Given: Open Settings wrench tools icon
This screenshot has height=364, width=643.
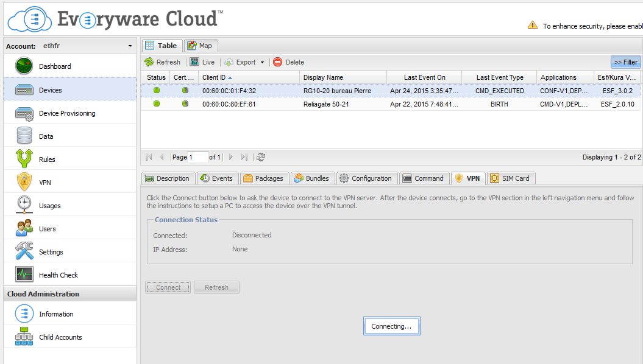Looking at the screenshot, I should pos(24,251).
